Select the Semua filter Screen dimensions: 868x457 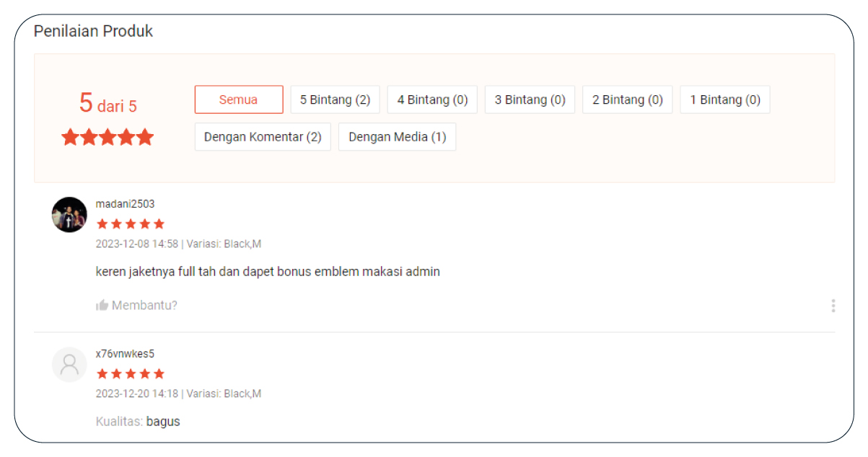238,99
